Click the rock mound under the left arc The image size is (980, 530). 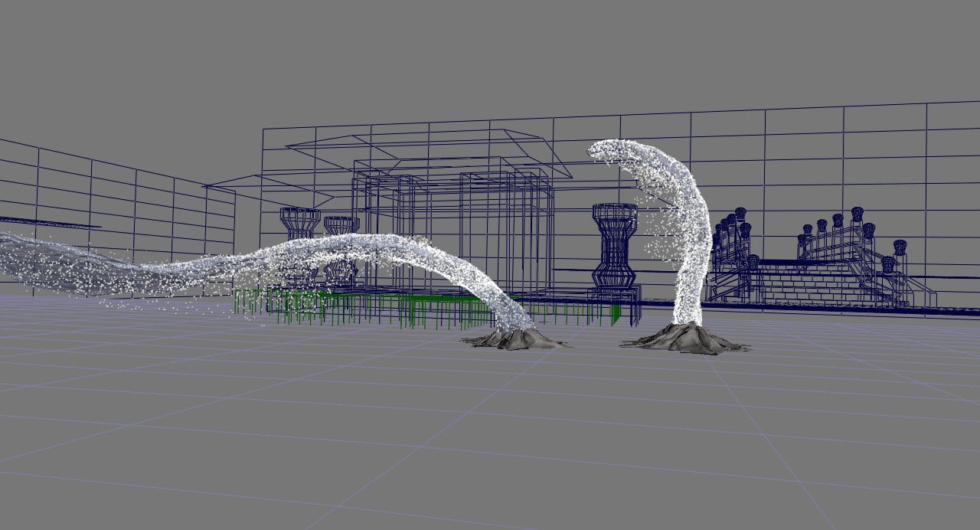pos(514,338)
